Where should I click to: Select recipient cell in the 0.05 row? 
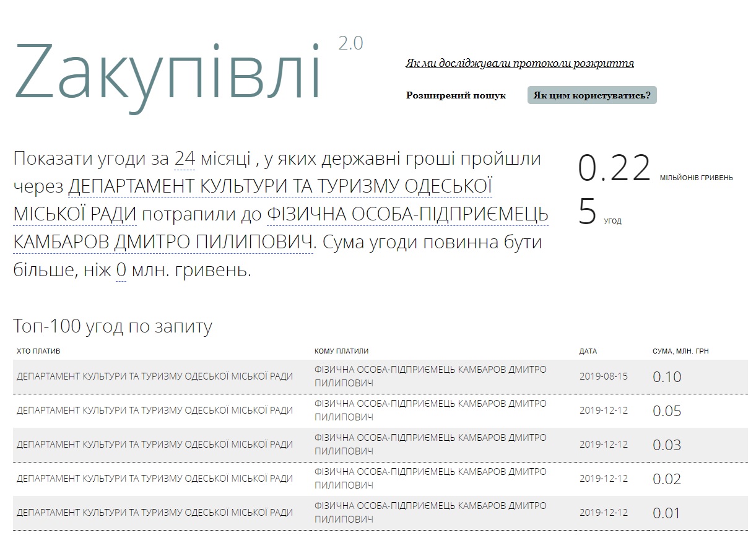click(430, 411)
